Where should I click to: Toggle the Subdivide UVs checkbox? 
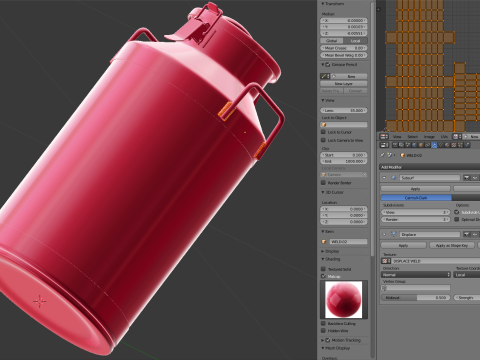[x=456, y=212]
